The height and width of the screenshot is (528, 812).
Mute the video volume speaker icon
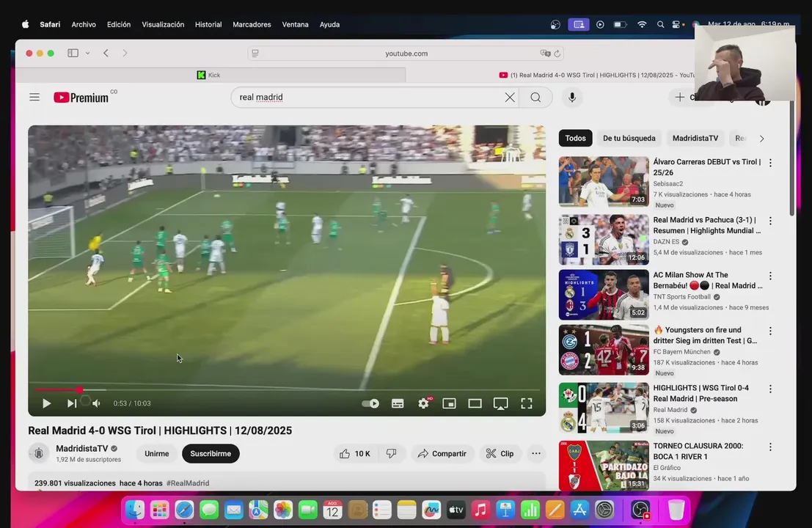[x=96, y=403]
